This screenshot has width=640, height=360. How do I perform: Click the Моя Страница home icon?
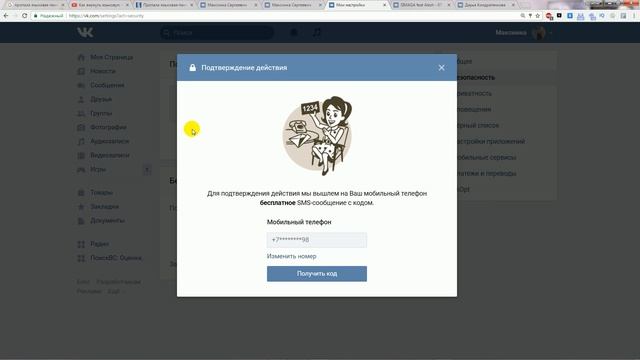click(81, 57)
